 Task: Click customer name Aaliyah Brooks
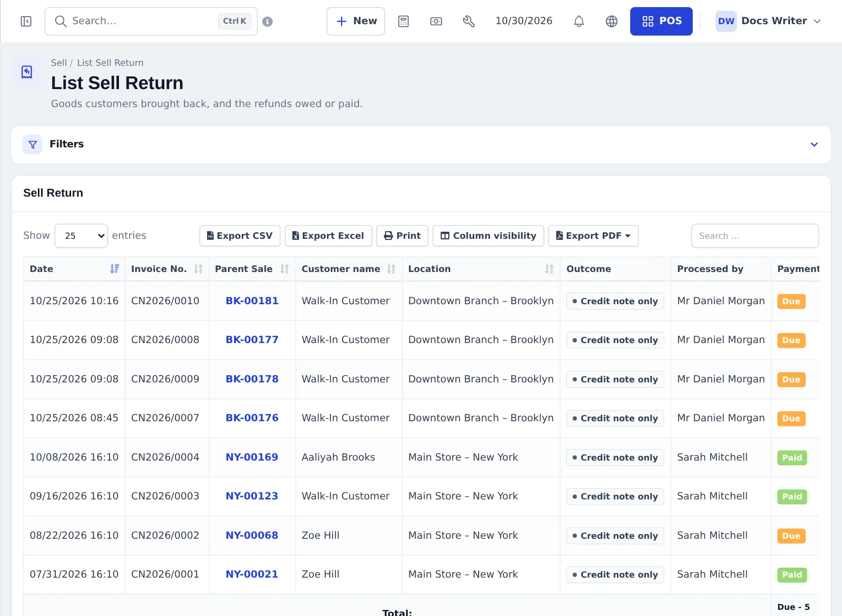pos(338,457)
